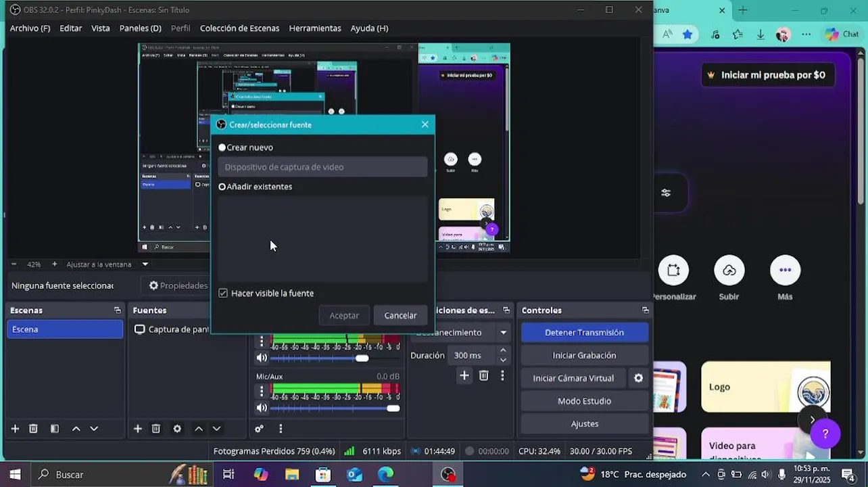
Task: Add a transition with the plus icon
Action: click(x=464, y=375)
